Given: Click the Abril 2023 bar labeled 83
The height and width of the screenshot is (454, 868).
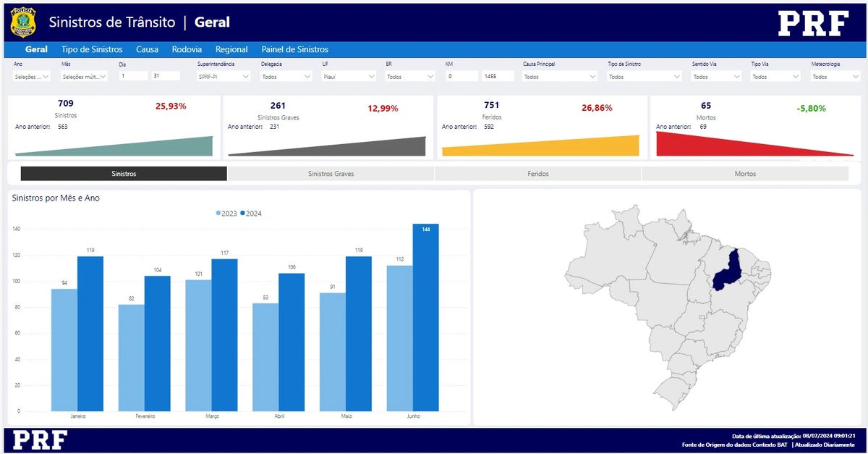Looking at the screenshot, I should [x=265, y=357].
